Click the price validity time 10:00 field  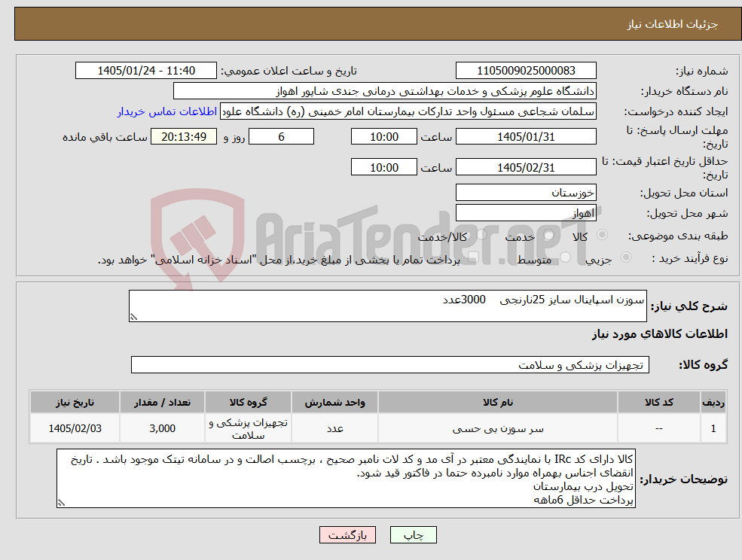(383, 167)
